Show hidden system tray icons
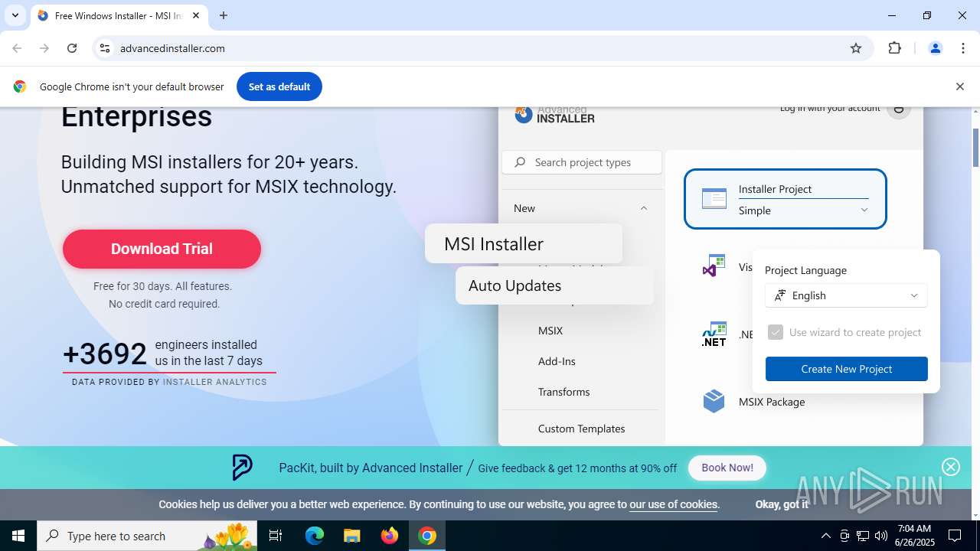This screenshot has width=980, height=551. 825,536
